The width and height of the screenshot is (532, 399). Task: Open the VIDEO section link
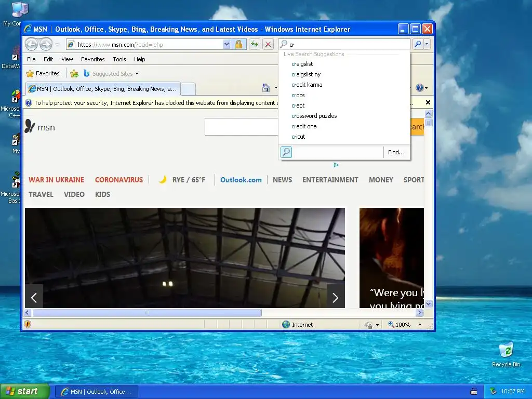click(74, 194)
